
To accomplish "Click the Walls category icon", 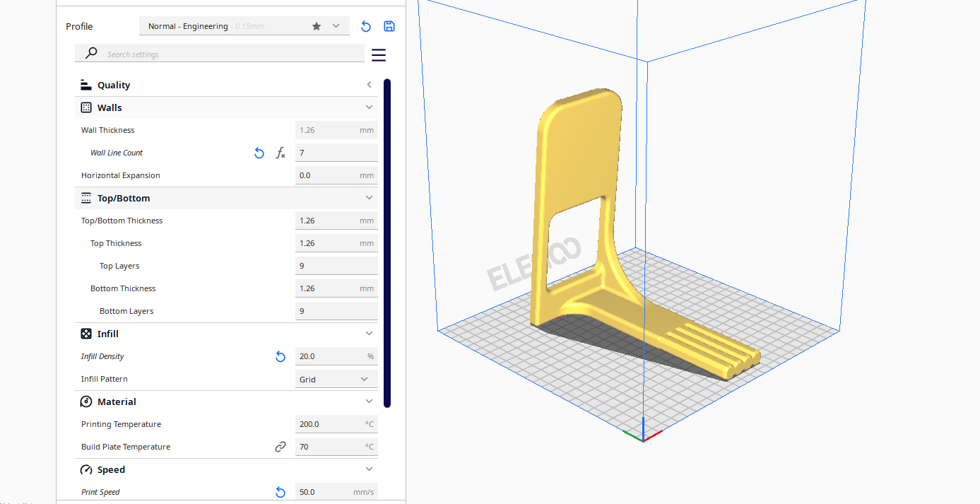I will [x=86, y=107].
